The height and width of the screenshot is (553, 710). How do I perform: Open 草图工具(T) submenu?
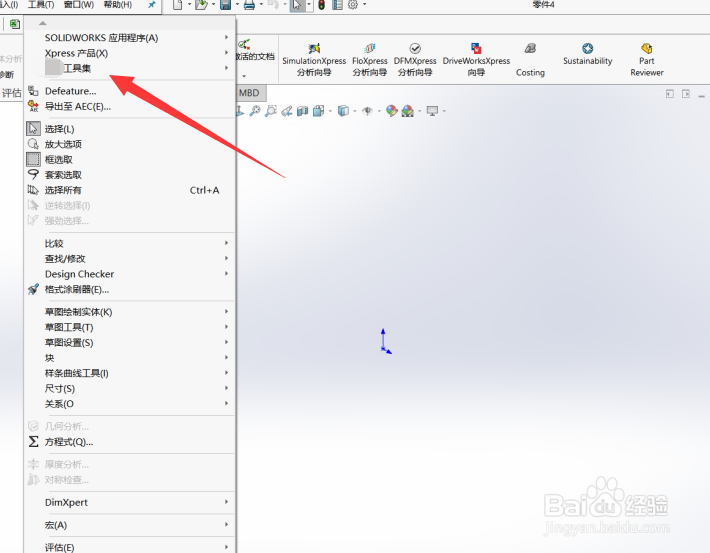pos(130,327)
